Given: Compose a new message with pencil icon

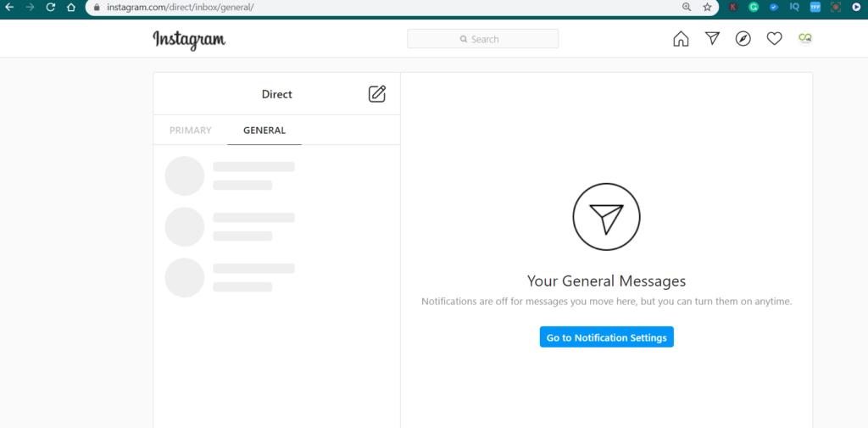Looking at the screenshot, I should tap(377, 93).
